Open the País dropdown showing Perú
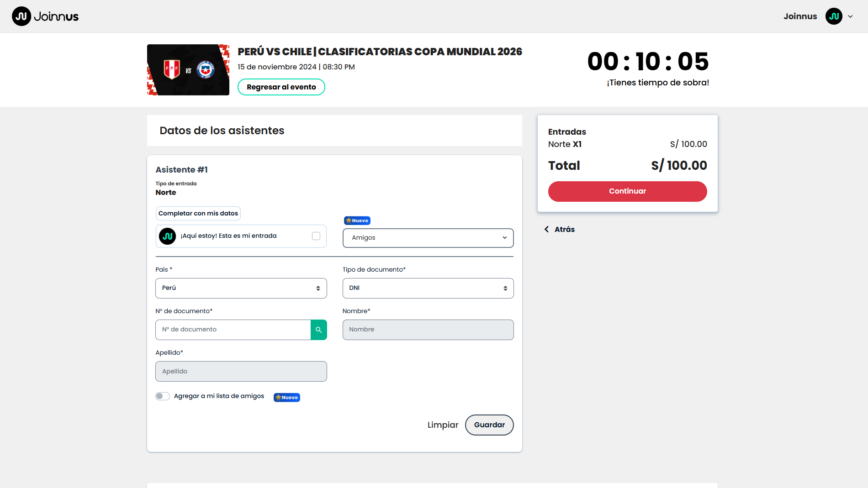This screenshot has height=488, width=868. pyautogui.click(x=241, y=288)
